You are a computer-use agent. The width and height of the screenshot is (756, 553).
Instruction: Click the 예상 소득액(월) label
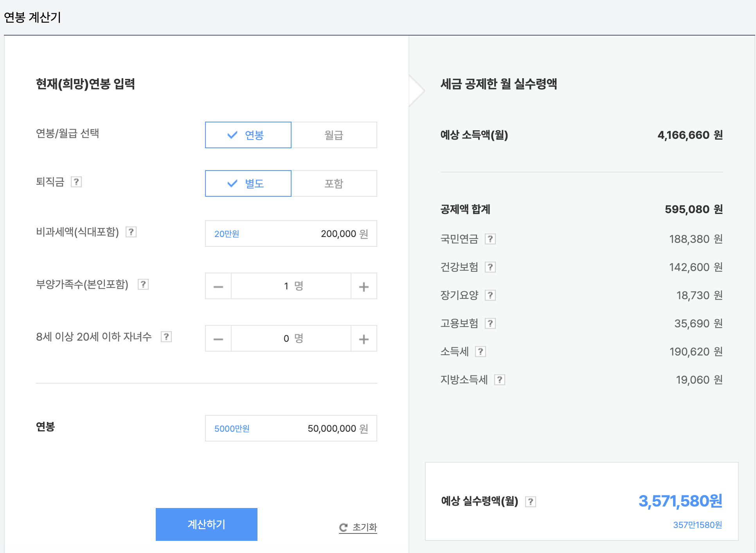click(x=474, y=135)
